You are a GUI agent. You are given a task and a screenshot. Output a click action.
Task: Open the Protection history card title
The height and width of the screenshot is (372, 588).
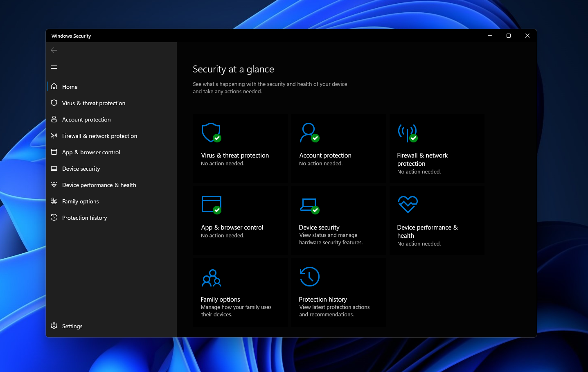tap(323, 300)
